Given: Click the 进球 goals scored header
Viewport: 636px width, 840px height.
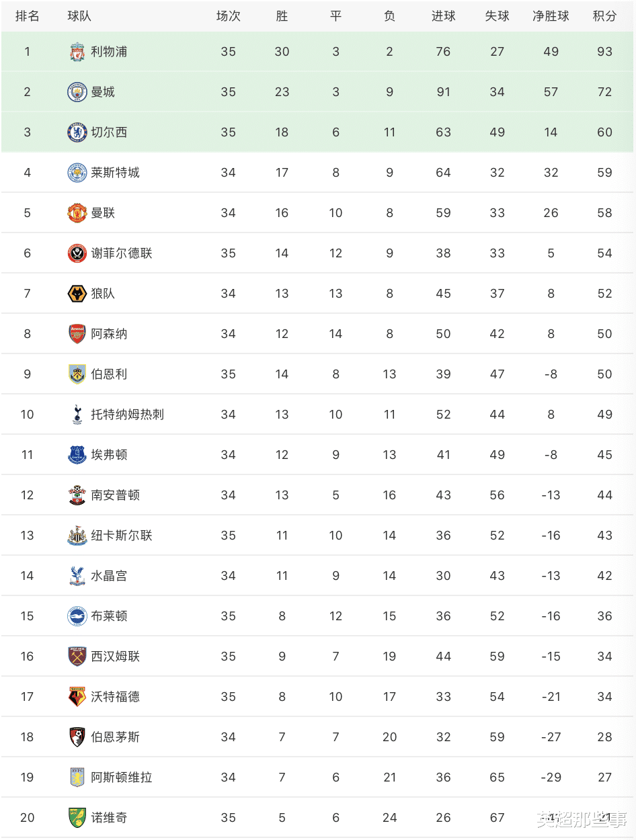Looking at the screenshot, I should [443, 16].
